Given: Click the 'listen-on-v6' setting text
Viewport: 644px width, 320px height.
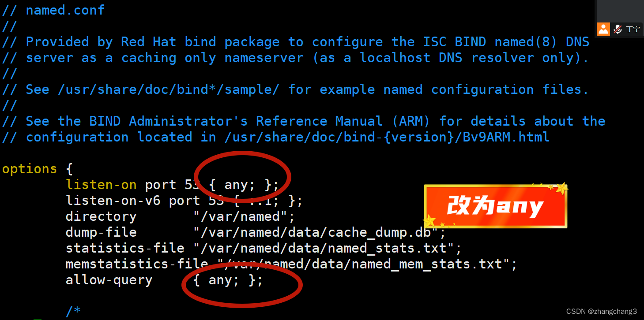Looking at the screenshot, I should tap(113, 201).
